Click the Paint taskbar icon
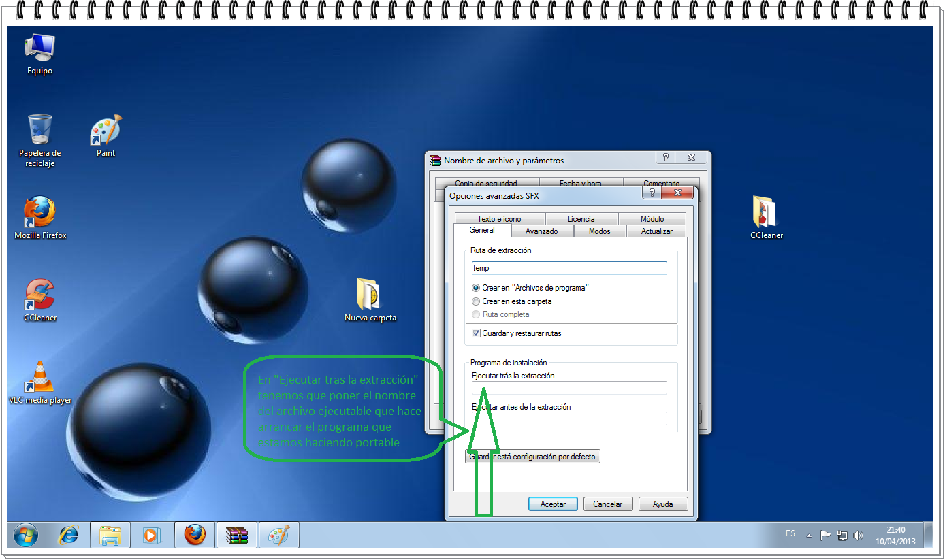Screen dimensions: 945x560 278,536
